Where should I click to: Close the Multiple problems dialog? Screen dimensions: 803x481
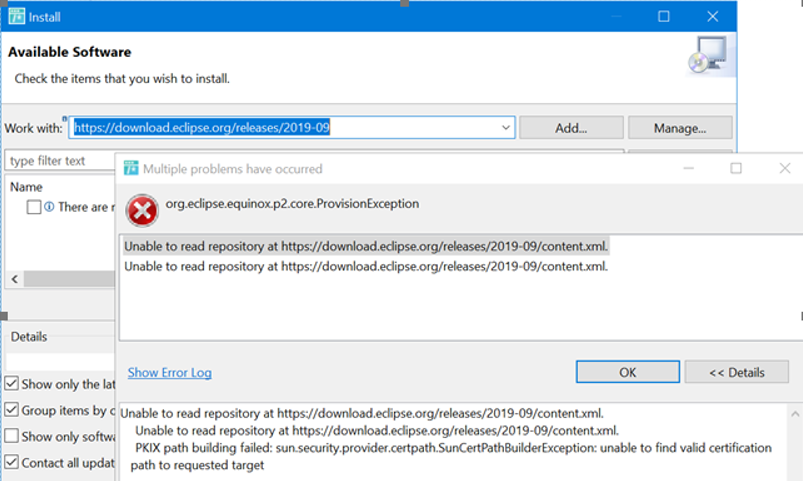(x=785, y=168)
